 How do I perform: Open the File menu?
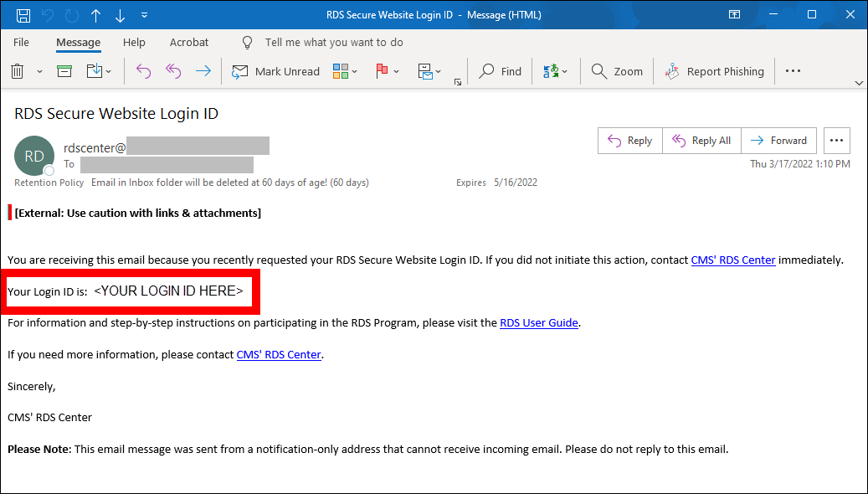point(21,42)
